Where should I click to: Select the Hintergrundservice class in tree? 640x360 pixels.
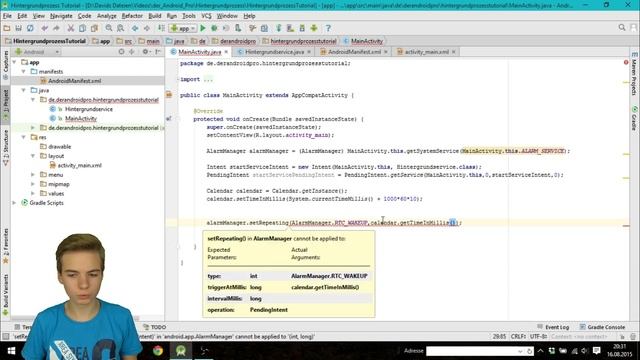(89, 109)
